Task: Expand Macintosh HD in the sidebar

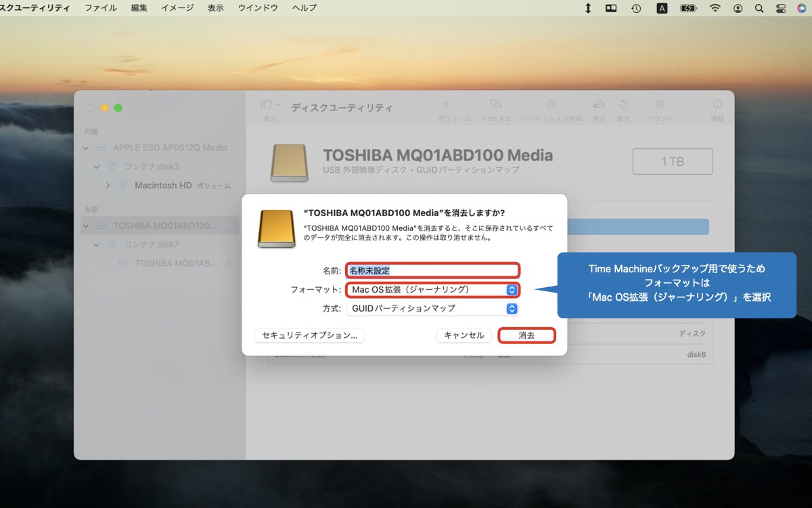Action: click(107, 185)
